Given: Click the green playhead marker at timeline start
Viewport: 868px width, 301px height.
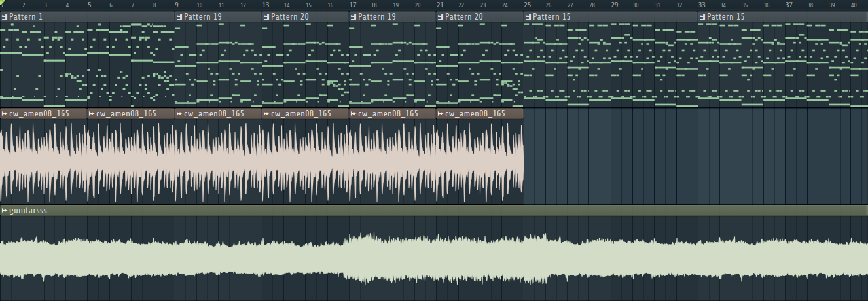Looking at the screenshot, I should point(3,3).
